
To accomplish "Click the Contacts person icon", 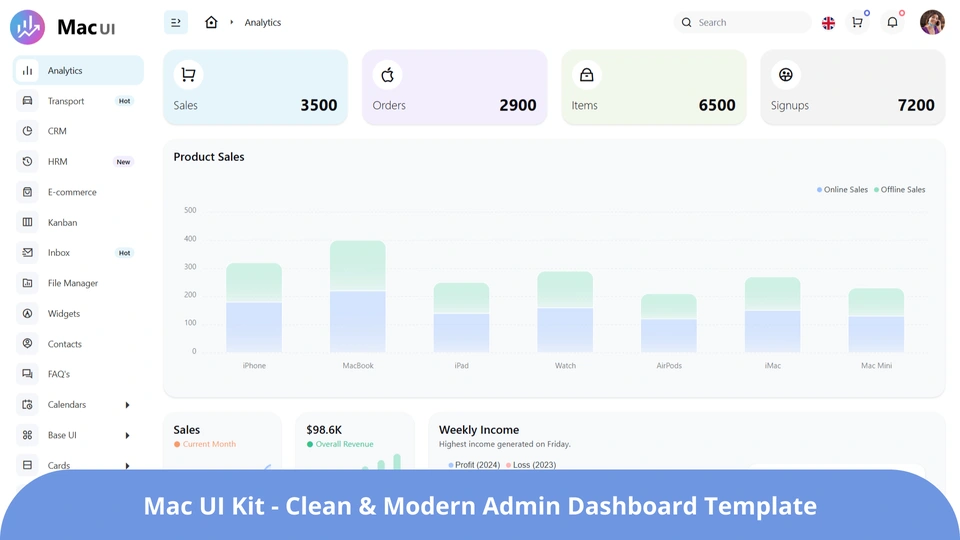I will [x=28, y=343].
